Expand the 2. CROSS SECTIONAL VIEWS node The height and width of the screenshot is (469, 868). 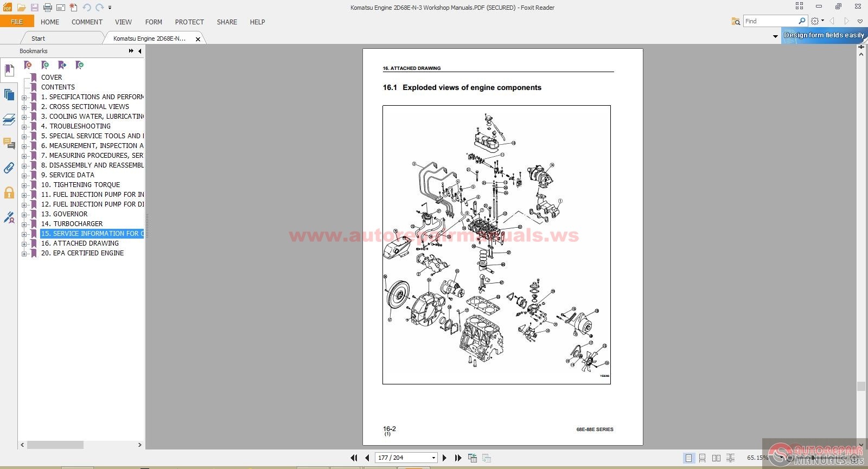(x=24, y=107)
